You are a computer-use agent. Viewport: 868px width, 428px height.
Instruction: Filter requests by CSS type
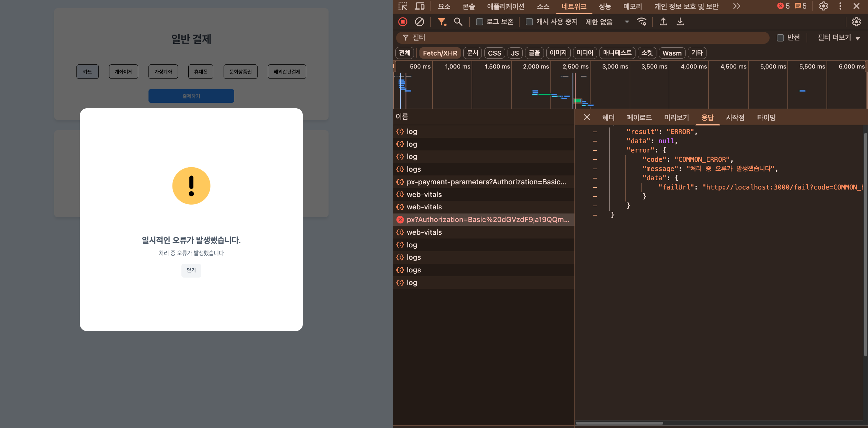tap(495, 53)
